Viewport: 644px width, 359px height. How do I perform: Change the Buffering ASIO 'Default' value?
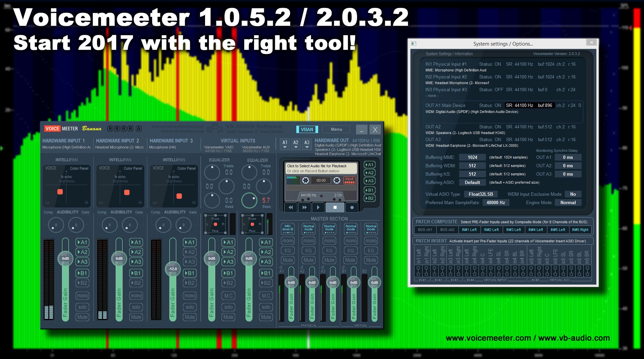click(x=472, y=182)
